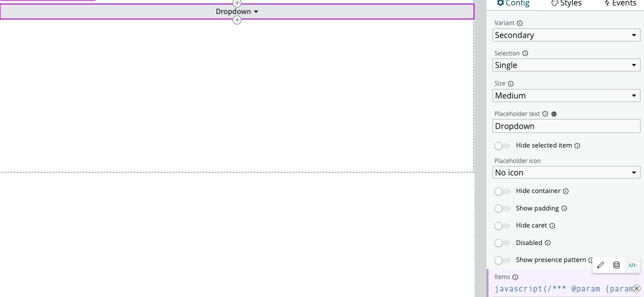The image size is (644, 297).
Task: Toggle Hide selected item switch
Action: tap(502, 146)
